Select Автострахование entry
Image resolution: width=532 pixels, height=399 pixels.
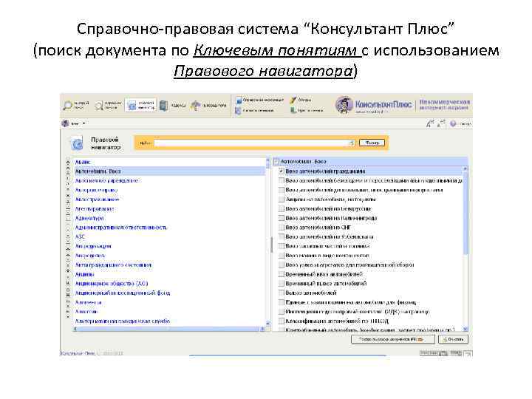pyautogui.click(x=97, y=199)
